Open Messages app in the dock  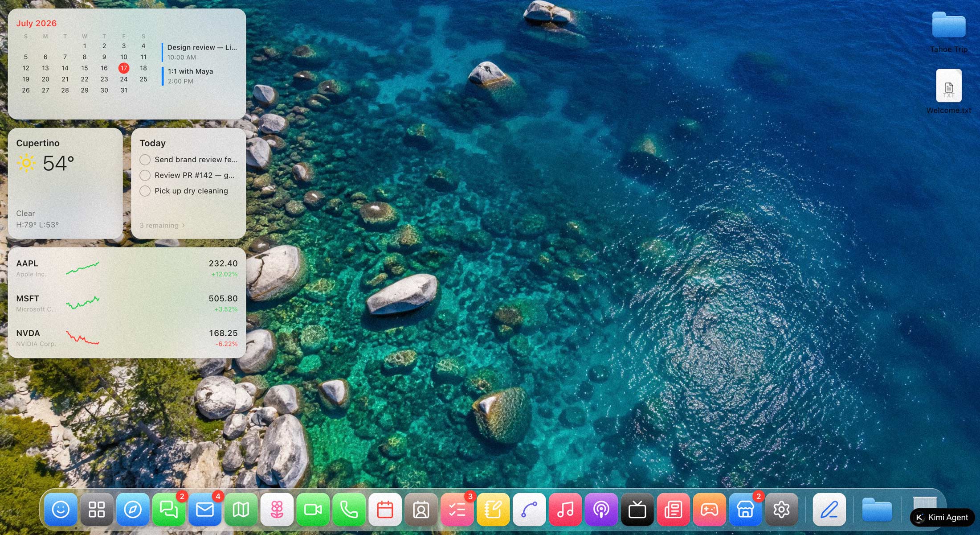[x=169, y=509]
